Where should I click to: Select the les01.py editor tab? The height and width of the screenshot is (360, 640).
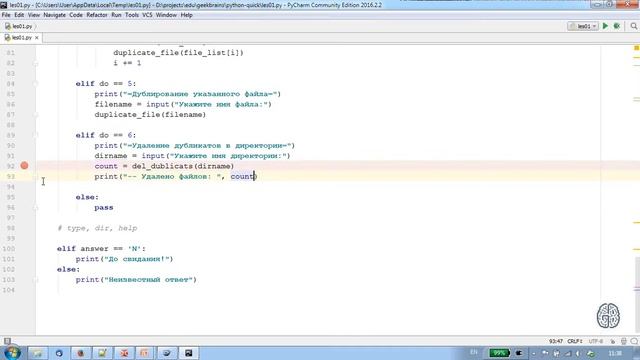tap(22, 38)
